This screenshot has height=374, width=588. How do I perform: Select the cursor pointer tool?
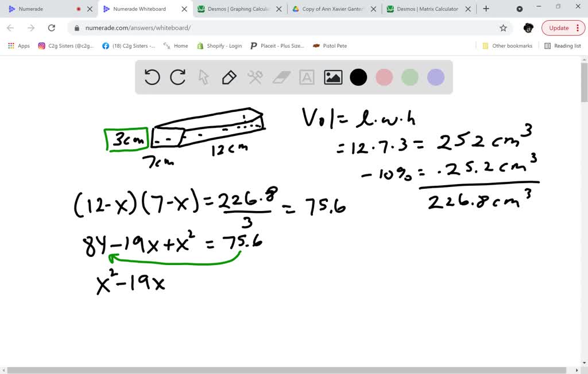(203, 77)
